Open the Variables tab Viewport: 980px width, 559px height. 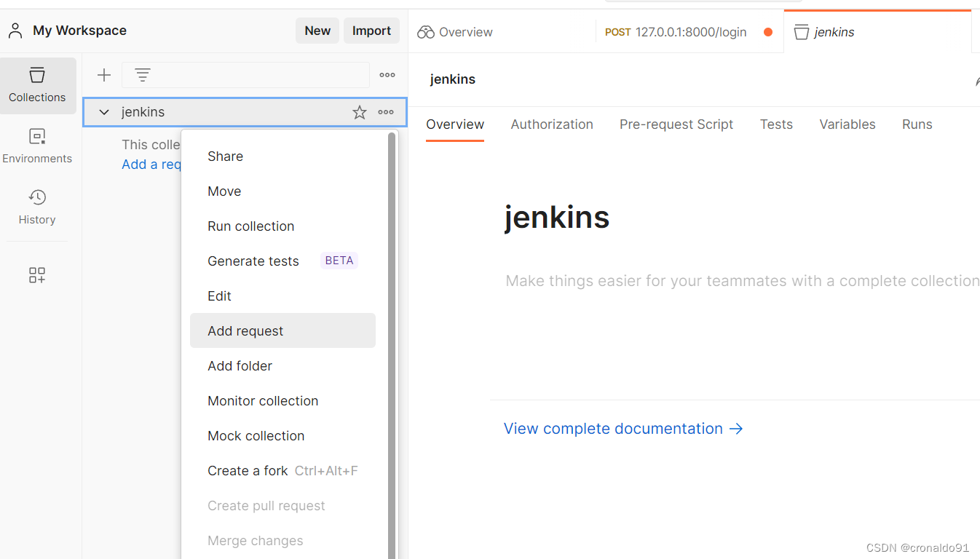(x=847, y=124)
